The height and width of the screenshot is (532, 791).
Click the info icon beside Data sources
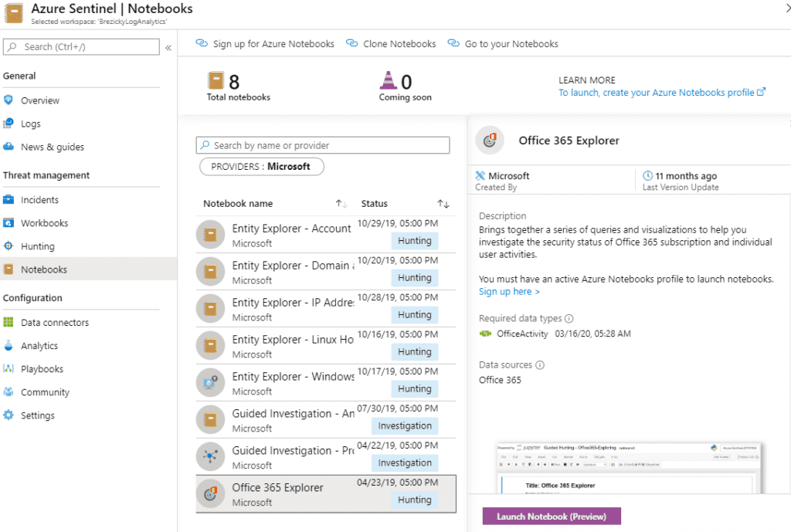(x=540, y=364)
